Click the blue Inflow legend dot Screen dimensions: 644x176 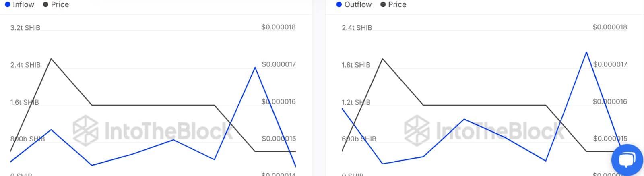[8, 4]
